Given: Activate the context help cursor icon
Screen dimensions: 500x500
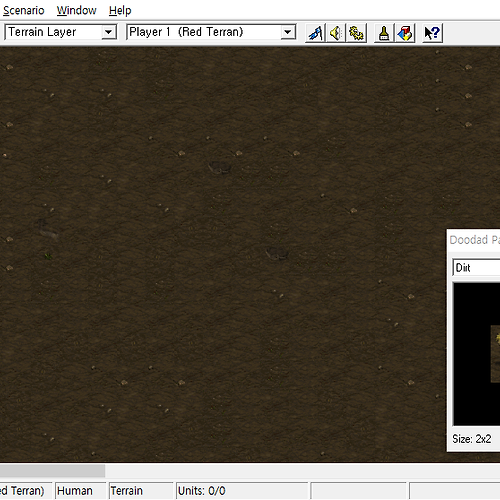Looking at the screenshot, I should pyautogui.click(x=432, y=33).
